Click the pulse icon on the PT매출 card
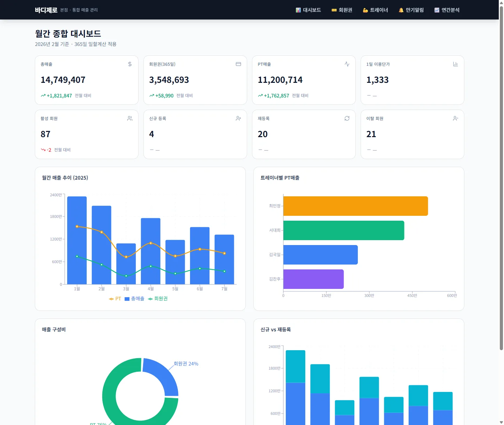This screenshot has height=425, width=504. pos(347,64)
